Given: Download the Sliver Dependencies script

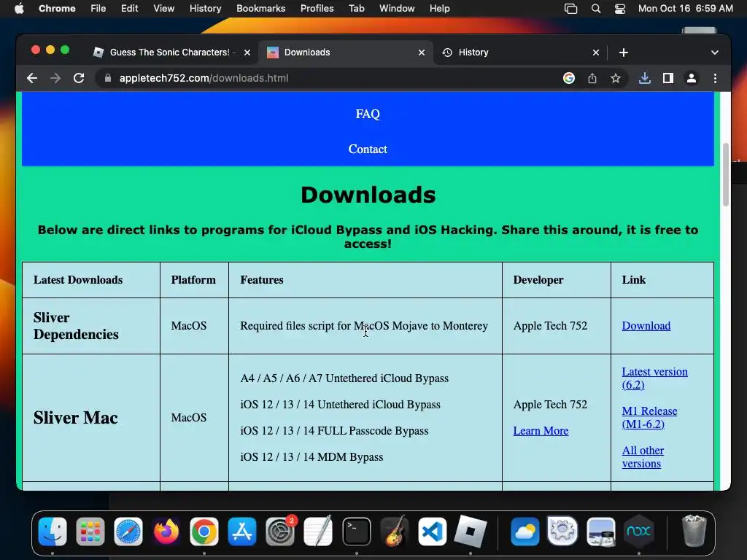Looking at the screenshot, I should tap(646, 326).
